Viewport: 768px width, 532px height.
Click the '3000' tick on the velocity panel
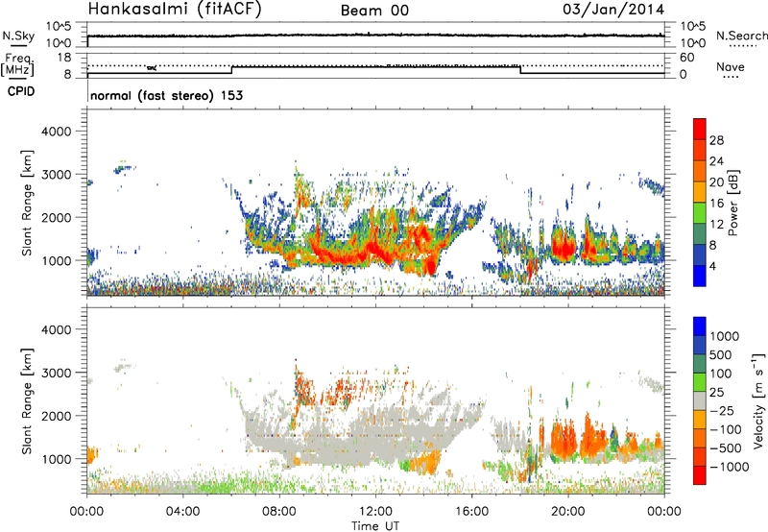point(57,373)
